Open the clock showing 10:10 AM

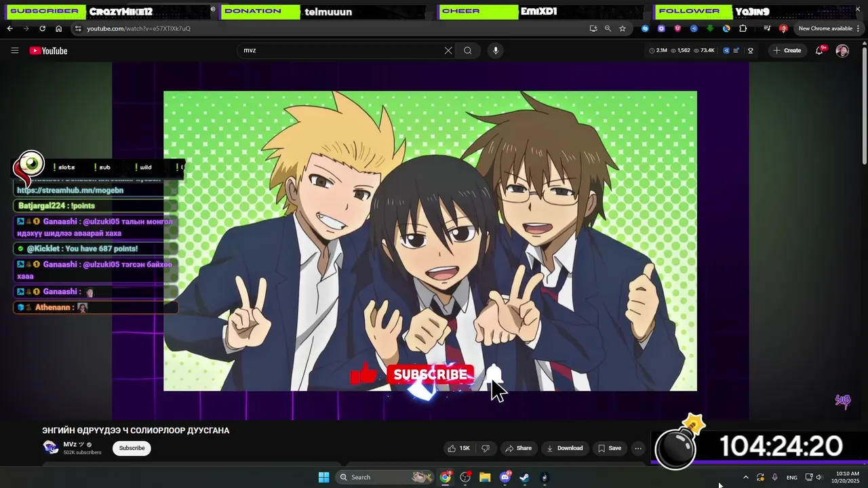coord(847,477)
